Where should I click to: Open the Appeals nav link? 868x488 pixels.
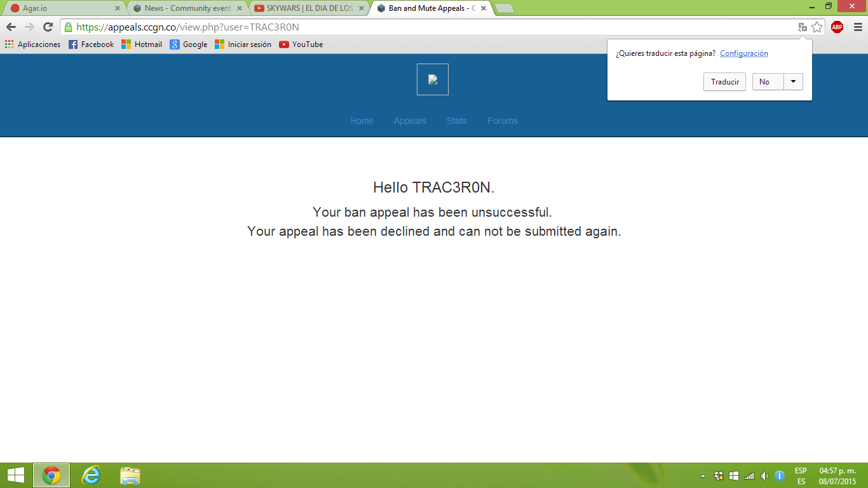point(410,121)
